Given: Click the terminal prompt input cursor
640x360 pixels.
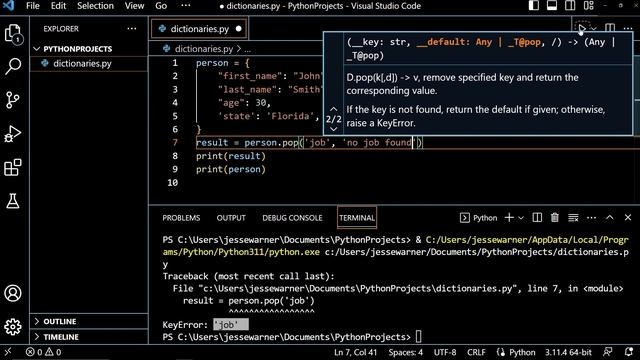Looking at the screenshot, I should pos(418,337).
